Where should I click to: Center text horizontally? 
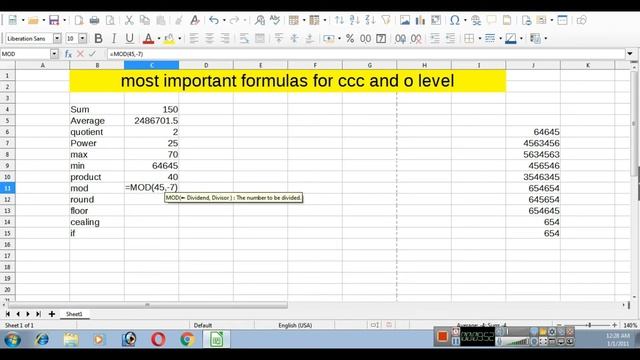[x=209, y=38]
